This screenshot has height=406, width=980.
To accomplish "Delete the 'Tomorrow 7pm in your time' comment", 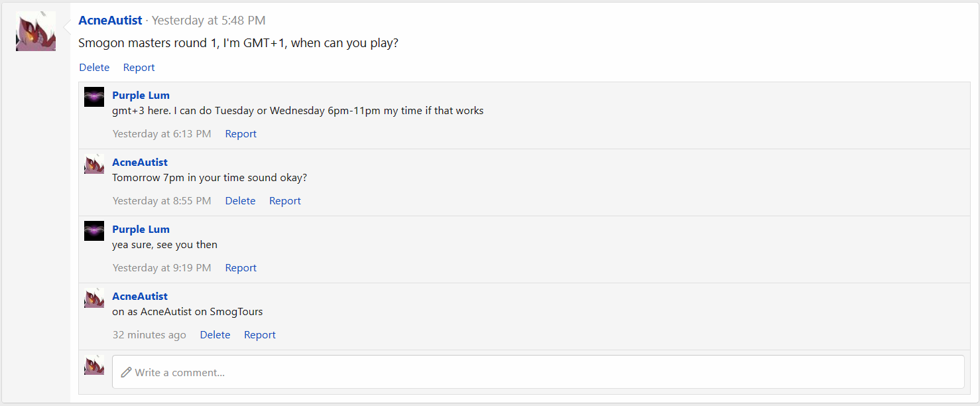I will point(240,201).
